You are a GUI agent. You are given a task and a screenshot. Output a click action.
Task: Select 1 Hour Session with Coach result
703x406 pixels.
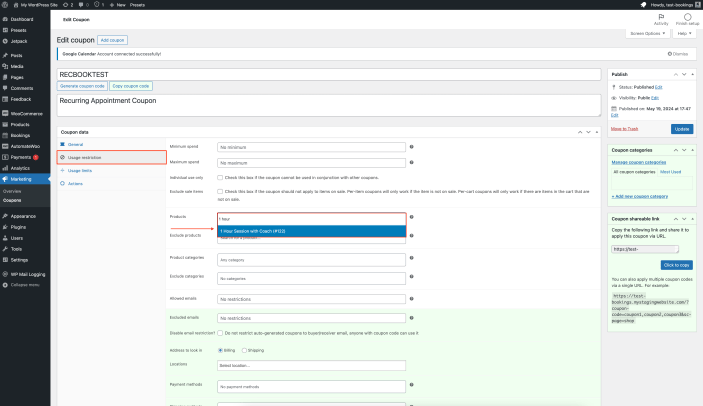click(x=312, y=231)
